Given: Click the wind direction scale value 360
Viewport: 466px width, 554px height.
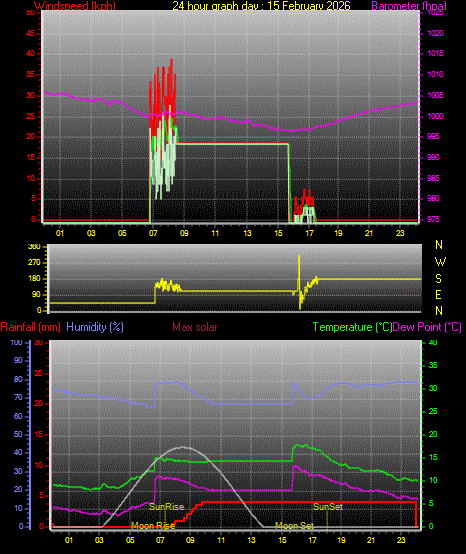Looking at the screenshot, I should 34,247.
